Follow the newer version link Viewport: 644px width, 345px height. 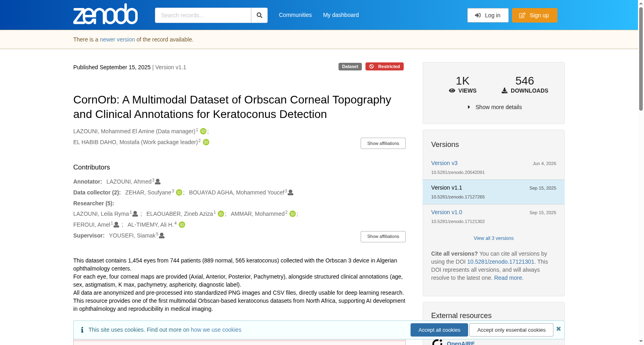coord(118,39)
